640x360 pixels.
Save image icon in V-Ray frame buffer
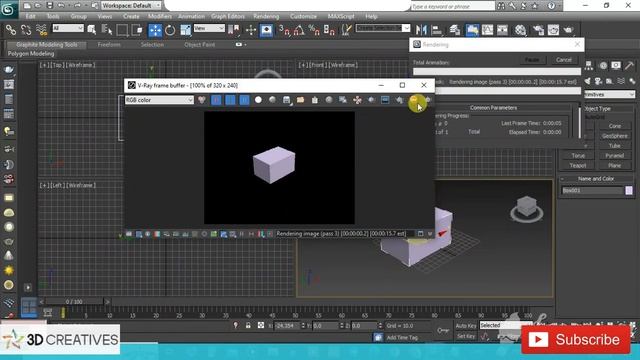pyautogui.click(x=287, y=100)
